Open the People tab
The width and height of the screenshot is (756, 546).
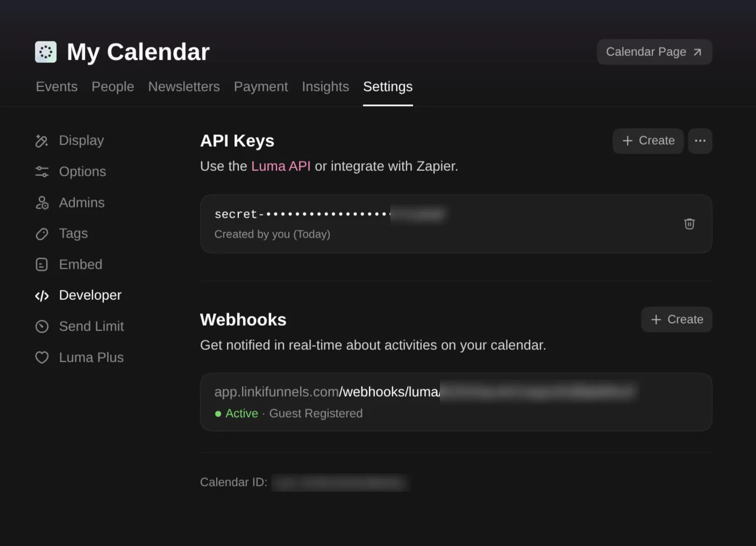(113, 87)
